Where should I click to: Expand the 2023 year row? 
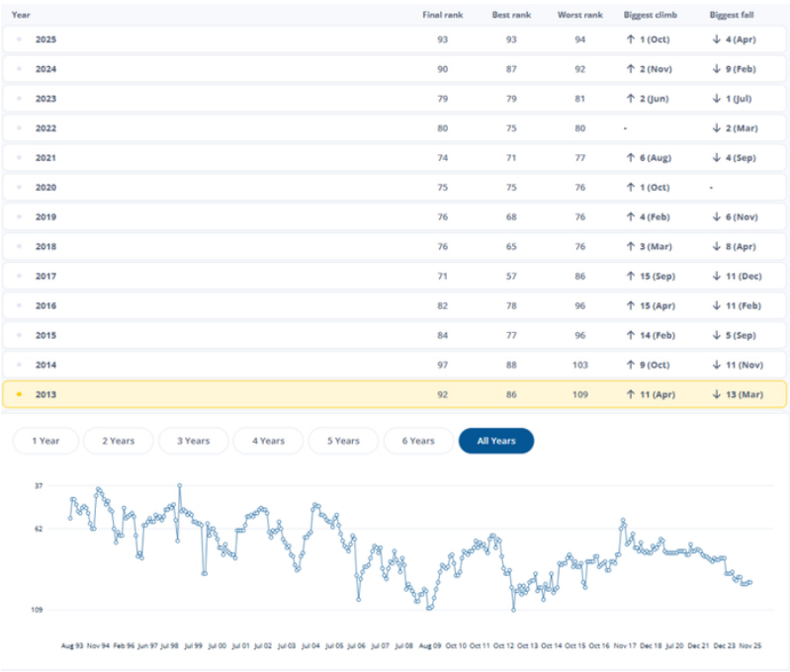pos(45,98)
